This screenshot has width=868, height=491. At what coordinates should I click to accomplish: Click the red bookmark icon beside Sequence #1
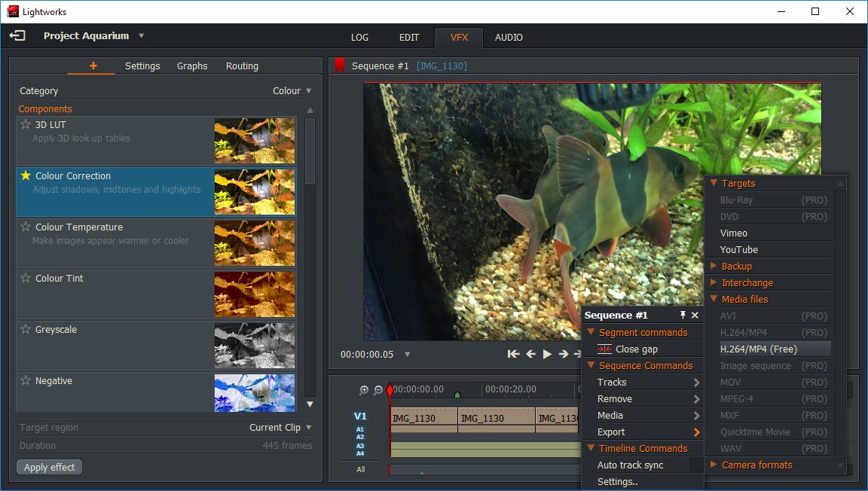(x=340, y=66)
